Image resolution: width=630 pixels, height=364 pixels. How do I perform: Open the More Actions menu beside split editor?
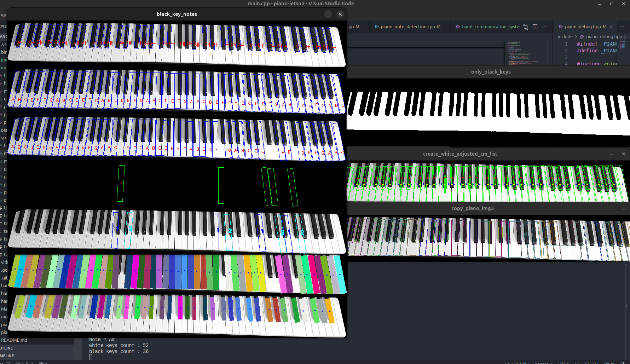[544, 27]
